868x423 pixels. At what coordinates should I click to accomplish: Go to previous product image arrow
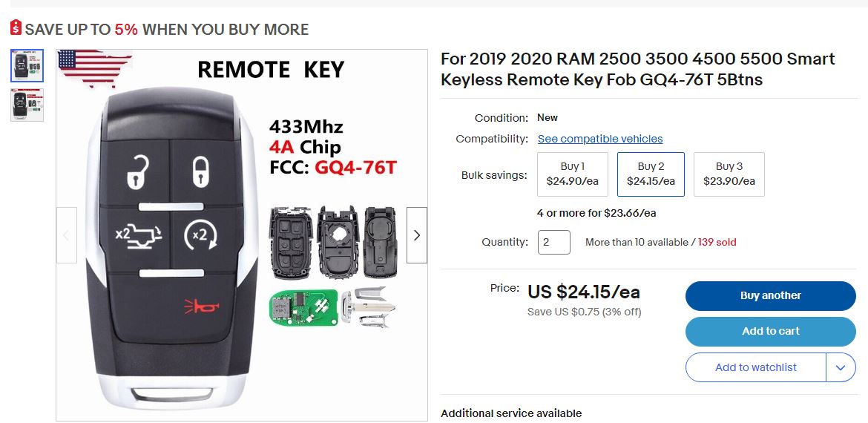point(67,235)
